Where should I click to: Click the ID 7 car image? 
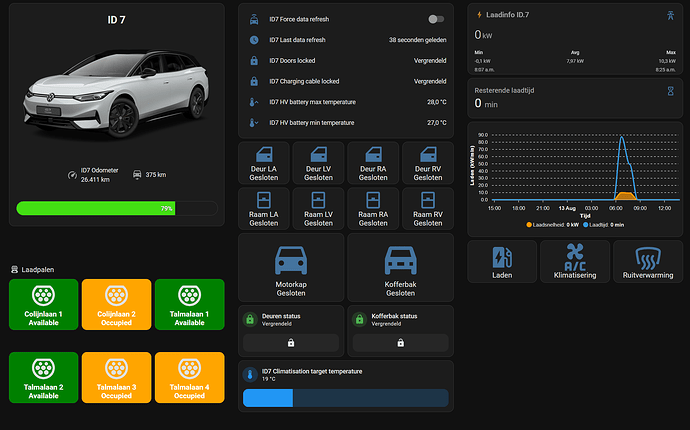click(117, 95)
